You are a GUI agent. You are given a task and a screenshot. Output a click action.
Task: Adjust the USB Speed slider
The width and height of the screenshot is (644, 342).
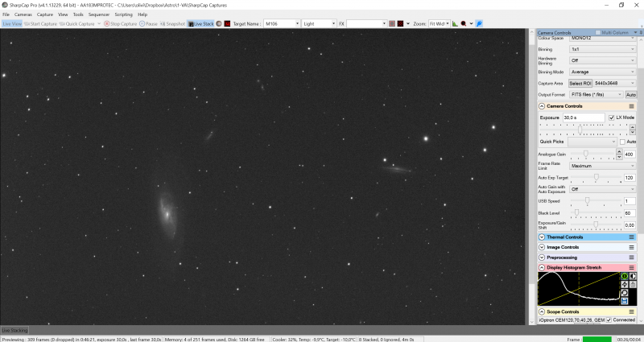(x=588, y=200)
